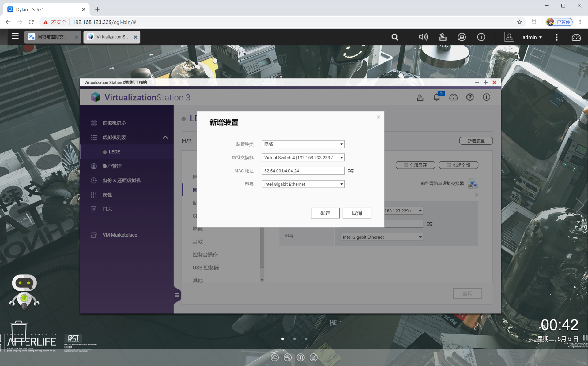The width and height of the screenshot is (588, 366).
Task: Collapse the 虚拟机列表 VM list section
Action: click(x=165, y=137)
